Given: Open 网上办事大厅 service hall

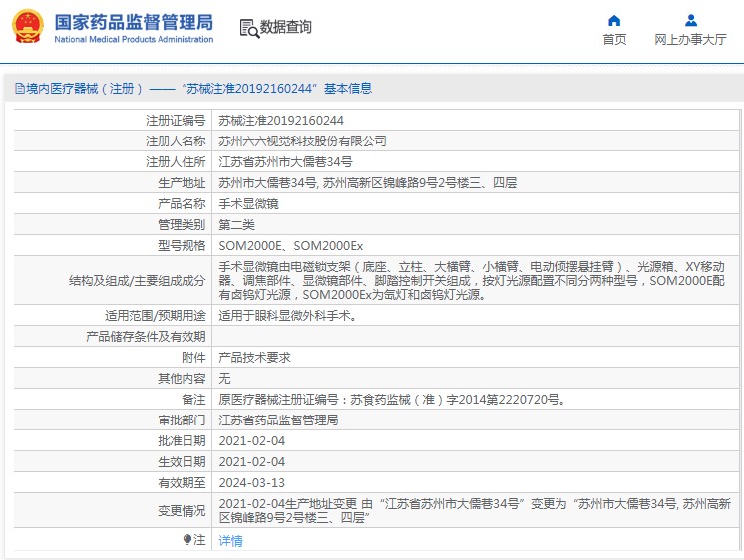Looking at the screenshot, I should pyautogui.click(x=690, y=39).
